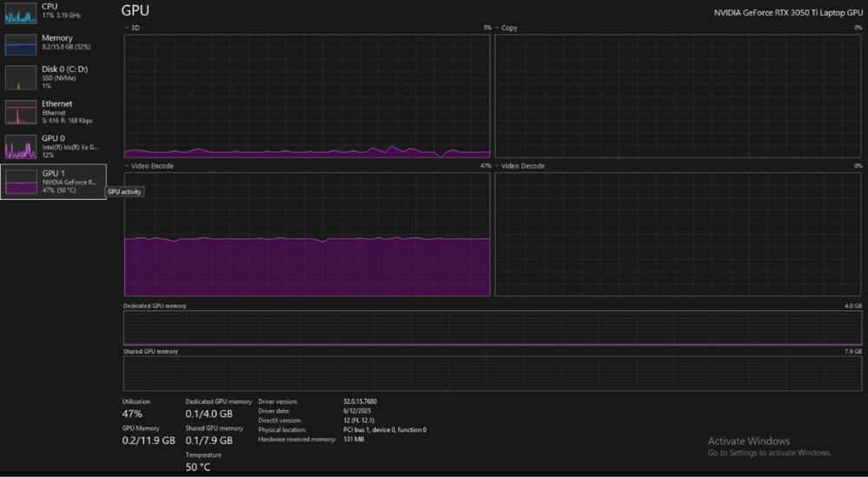Open the Video Encode engine dropdown
868x477 pixels.
pyautogui.click(x=127, y=166)
